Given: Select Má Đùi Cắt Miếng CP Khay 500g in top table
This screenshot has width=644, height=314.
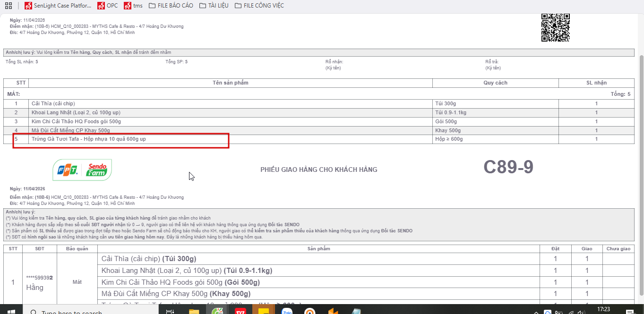Looking at the screenshot, I should coord(71,130).
